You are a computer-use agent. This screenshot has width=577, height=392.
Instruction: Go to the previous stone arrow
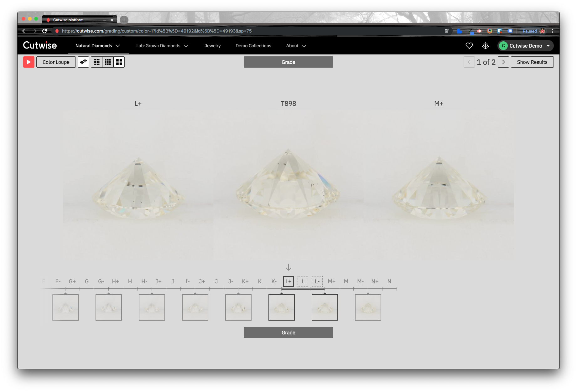point(469,62)
